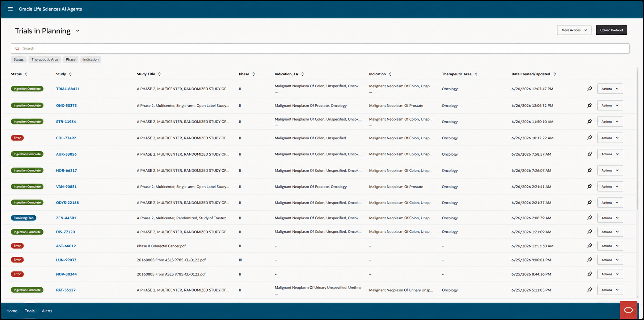Select the Phase filter chip
Image resolution: width=644 pixels, height=320 pixels.
point(71,59)
